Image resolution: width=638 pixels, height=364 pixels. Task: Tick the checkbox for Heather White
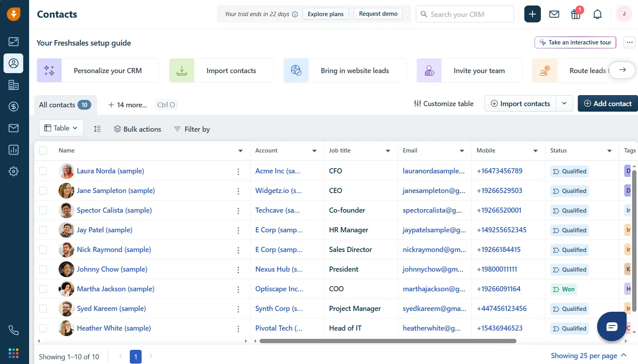[43, 328]
